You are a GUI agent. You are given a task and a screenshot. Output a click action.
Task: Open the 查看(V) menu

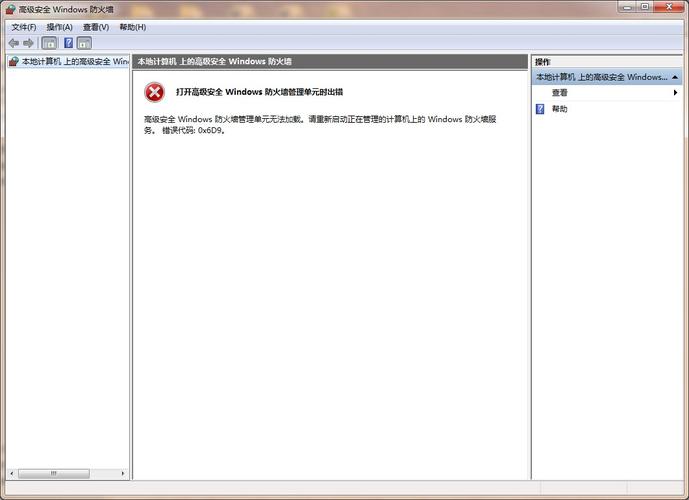[x=96, y=27]
